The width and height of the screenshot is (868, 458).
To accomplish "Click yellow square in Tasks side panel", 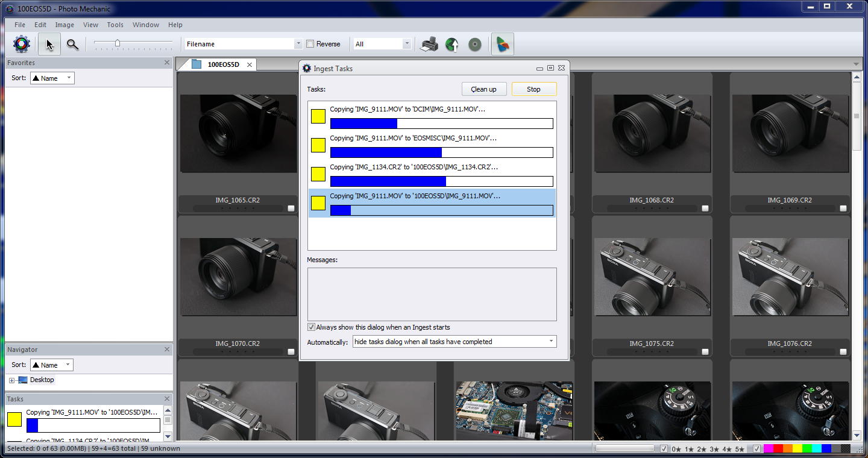I will (14, 419).
